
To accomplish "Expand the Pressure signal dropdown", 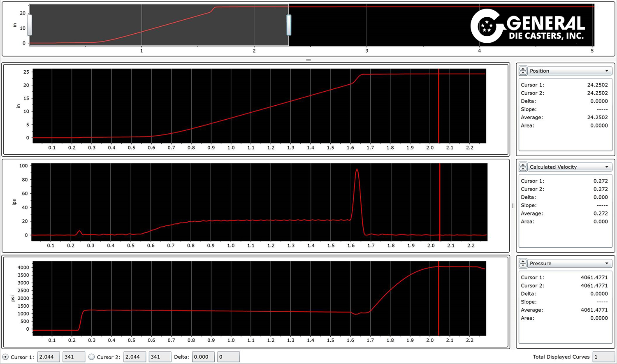I will point(569,263).
